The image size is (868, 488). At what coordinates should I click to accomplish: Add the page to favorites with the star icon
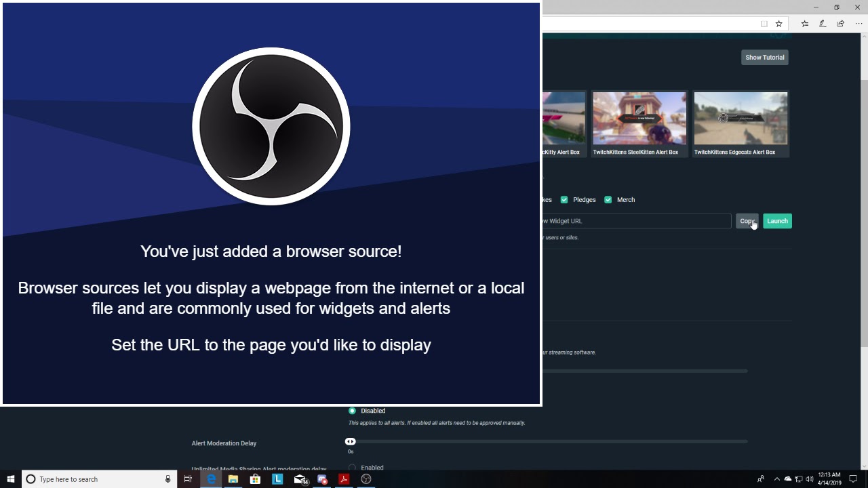[779, 24]
